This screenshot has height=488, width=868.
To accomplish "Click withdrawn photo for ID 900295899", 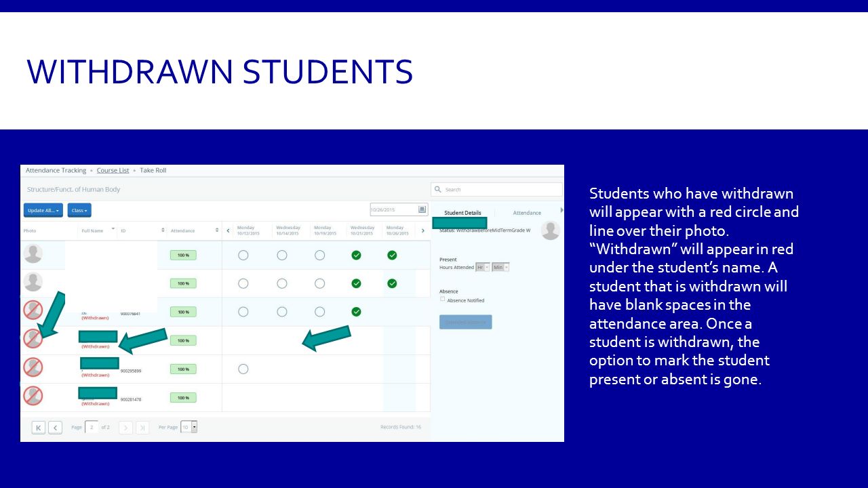I will (x=33, y=367).
